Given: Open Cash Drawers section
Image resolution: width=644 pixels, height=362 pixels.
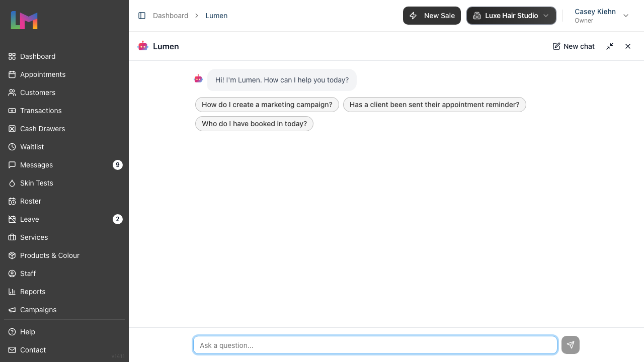Looking at the screenshot, I should click(x=64, y=129).
